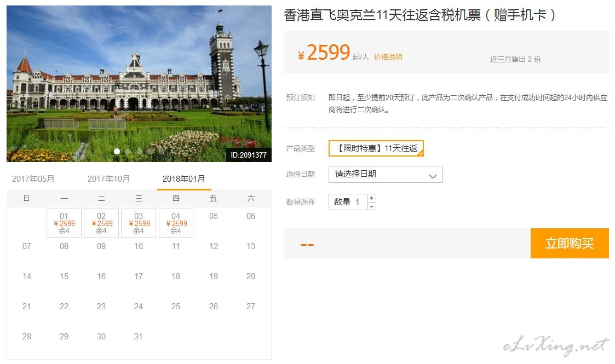Pick calendar date 04 priced ¥2599

point(176,223)
